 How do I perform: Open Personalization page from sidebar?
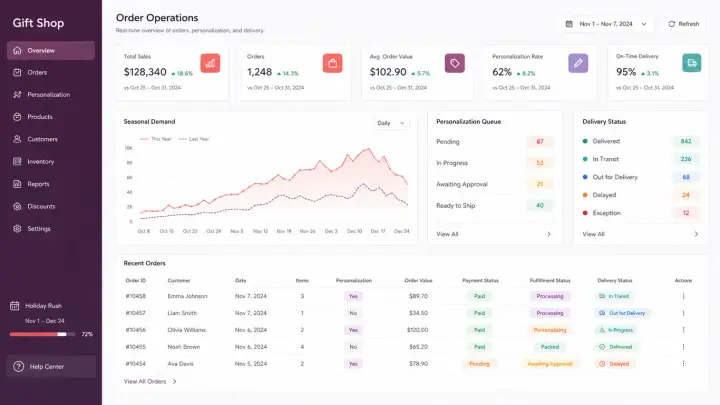click(51, 95)
